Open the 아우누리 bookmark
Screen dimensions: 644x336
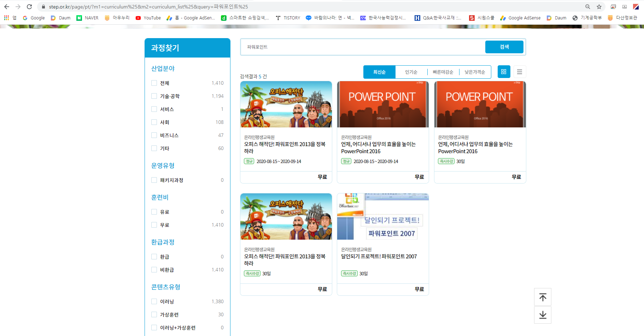point(117,18)
